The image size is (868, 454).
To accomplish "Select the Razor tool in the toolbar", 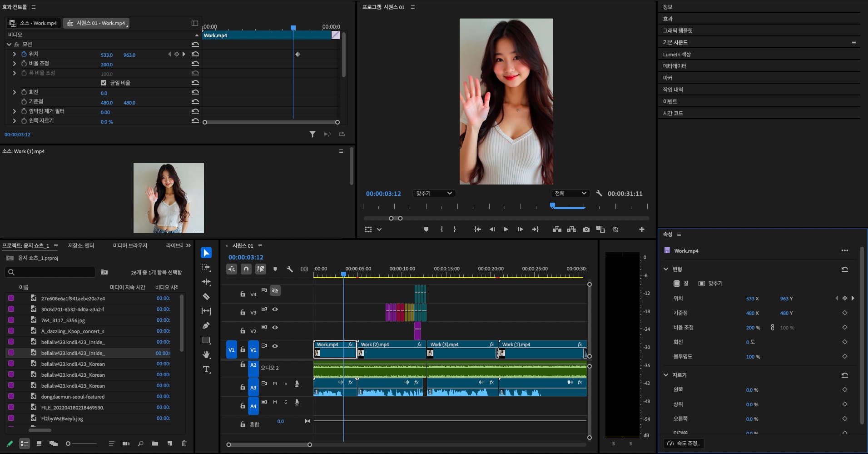I will pos(206,297).
